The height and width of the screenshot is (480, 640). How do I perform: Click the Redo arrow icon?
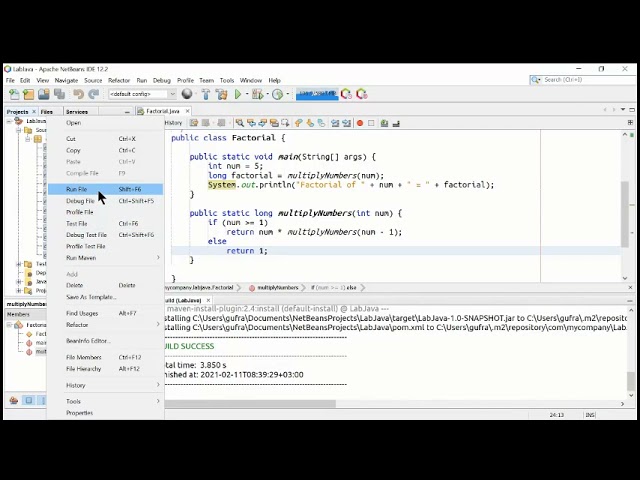[x=94, y=94]
